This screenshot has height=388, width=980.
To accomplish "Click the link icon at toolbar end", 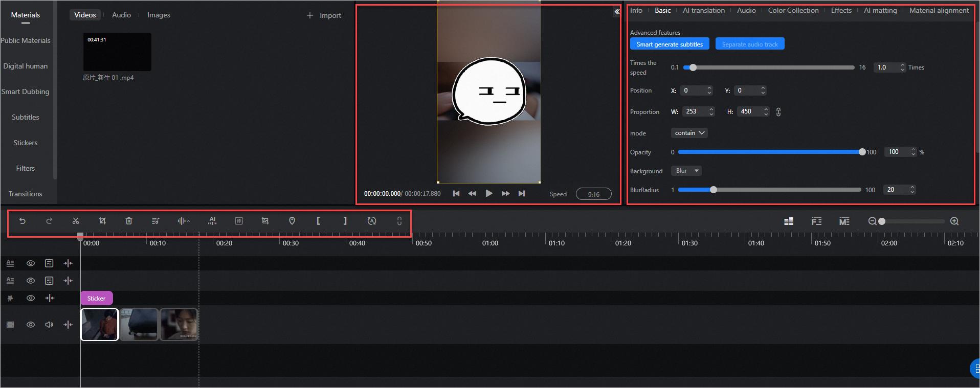I will point(399,221).
